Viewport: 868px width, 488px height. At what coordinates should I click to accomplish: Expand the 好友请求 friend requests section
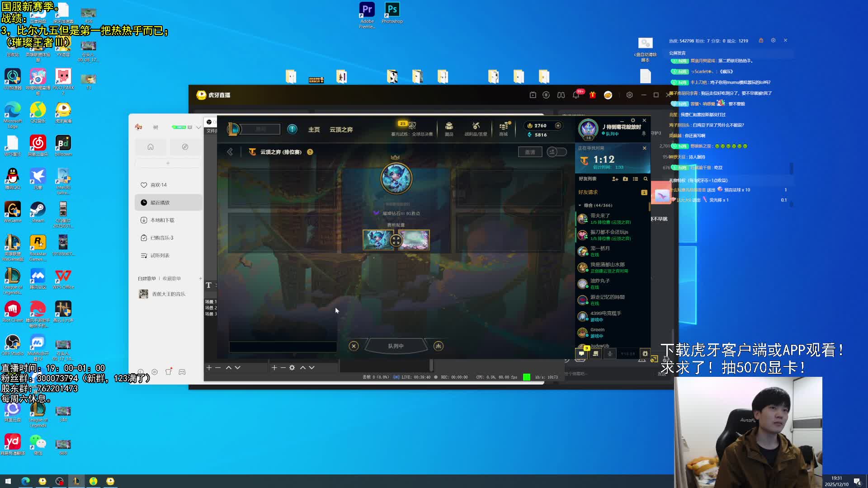(x=588, y=192)
